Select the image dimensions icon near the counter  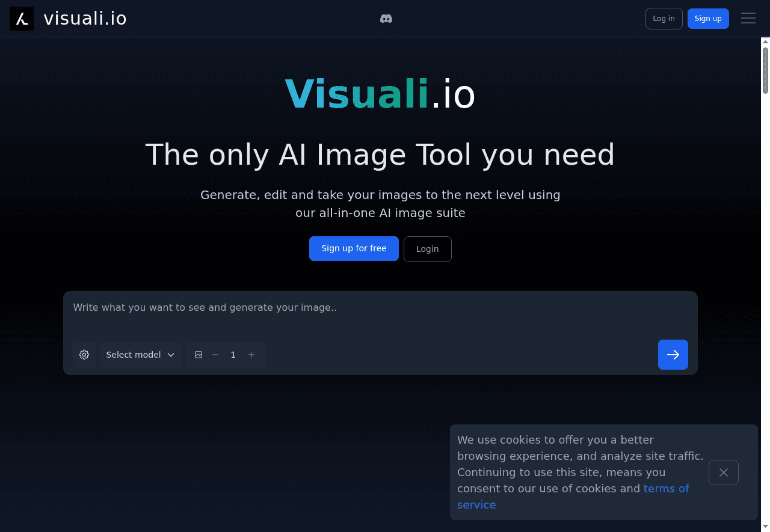(x=199, y=355)
